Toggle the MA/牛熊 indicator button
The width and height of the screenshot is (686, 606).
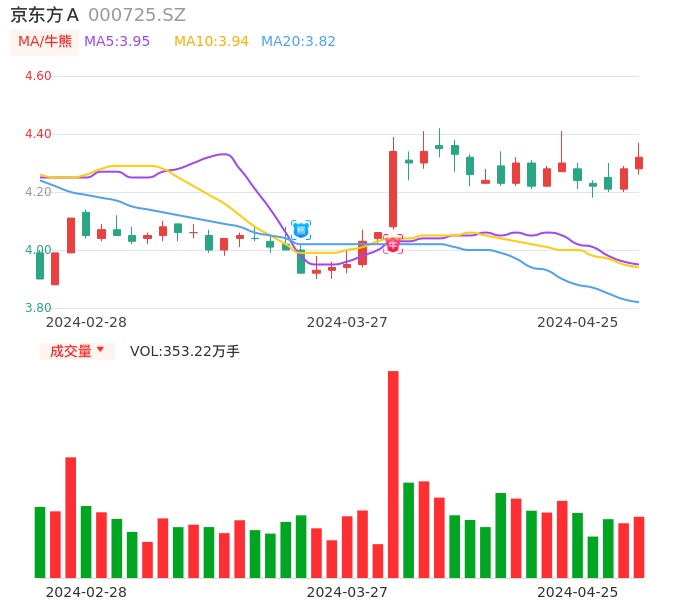45,41
